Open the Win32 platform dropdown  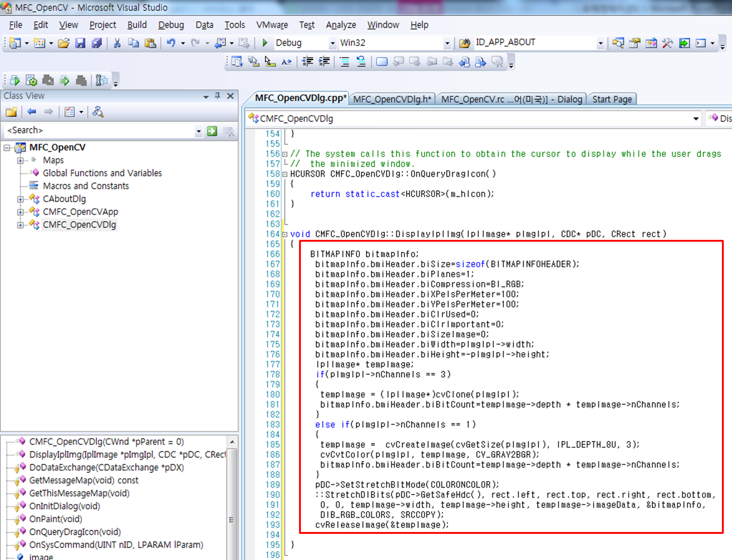coord(447,43)
